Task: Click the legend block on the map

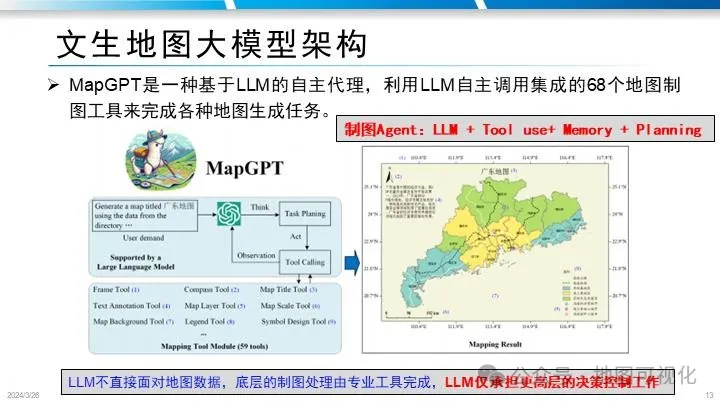Action: tap(580, 293)
